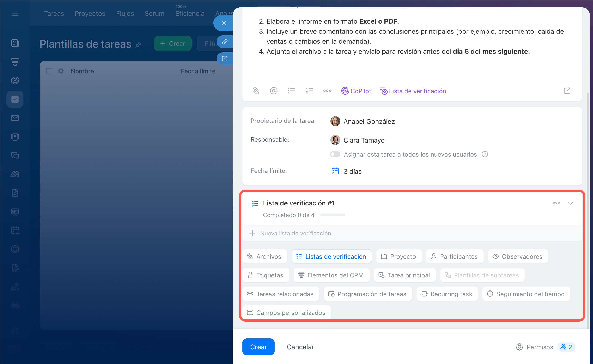
Task: Open the CoPilot assistant
Action: click(x=356, y=91)
